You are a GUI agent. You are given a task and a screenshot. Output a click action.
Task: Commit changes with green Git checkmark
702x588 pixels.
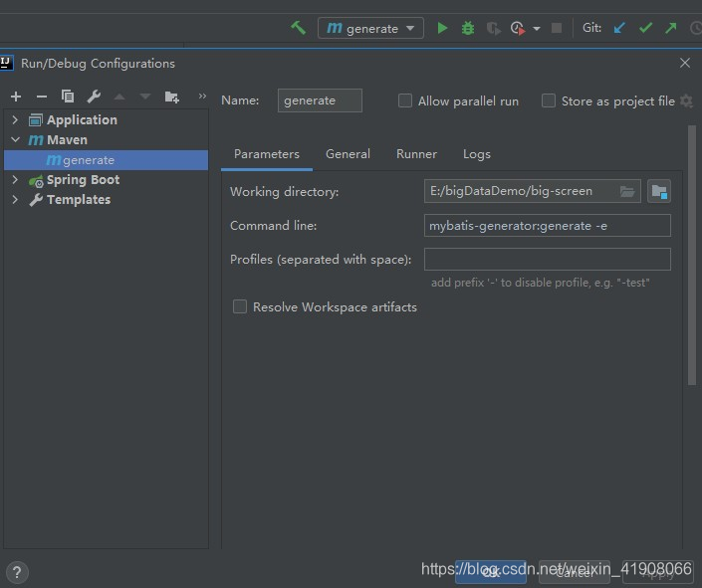pos(645,28)
